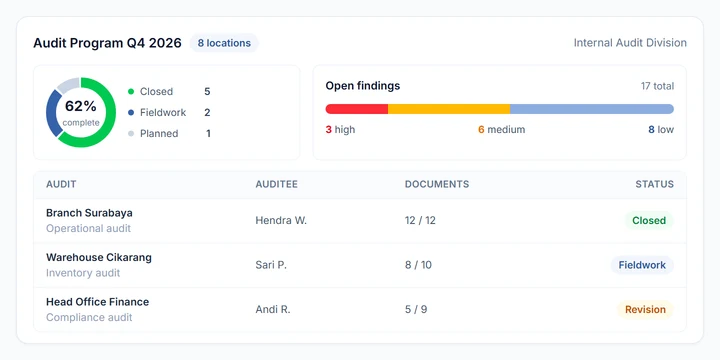Screen dimensions: 720x360
Task: Open the Branch Surabaya audit row
Action: [360, 220]
